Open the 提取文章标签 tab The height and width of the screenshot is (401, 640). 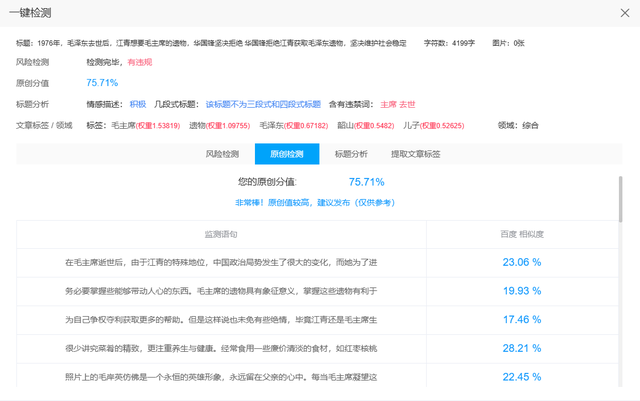tap(416, 154)
